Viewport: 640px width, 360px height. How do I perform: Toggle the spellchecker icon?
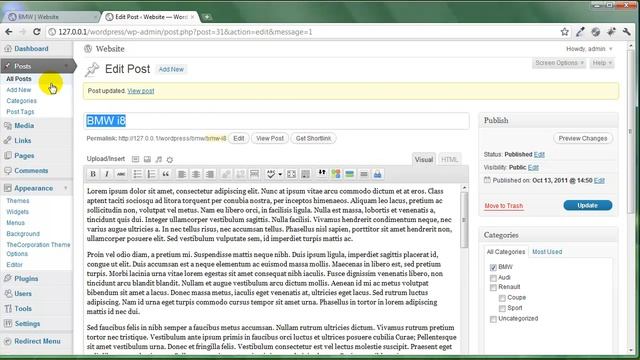pos(271,174)
